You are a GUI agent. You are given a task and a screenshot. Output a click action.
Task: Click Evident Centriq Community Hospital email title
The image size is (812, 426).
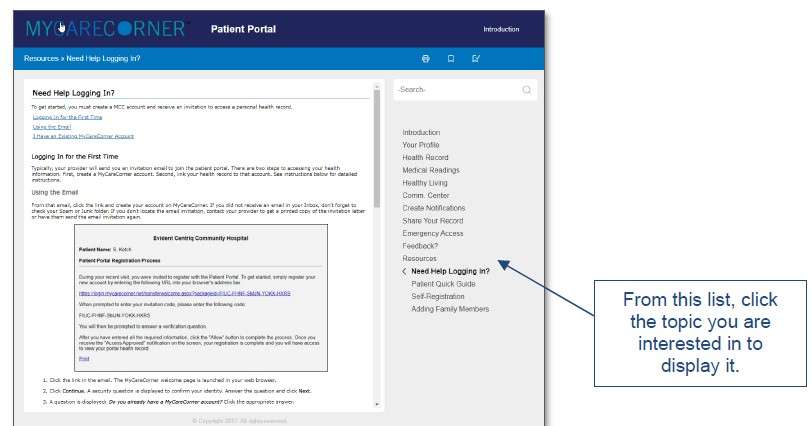pos(200,238)
